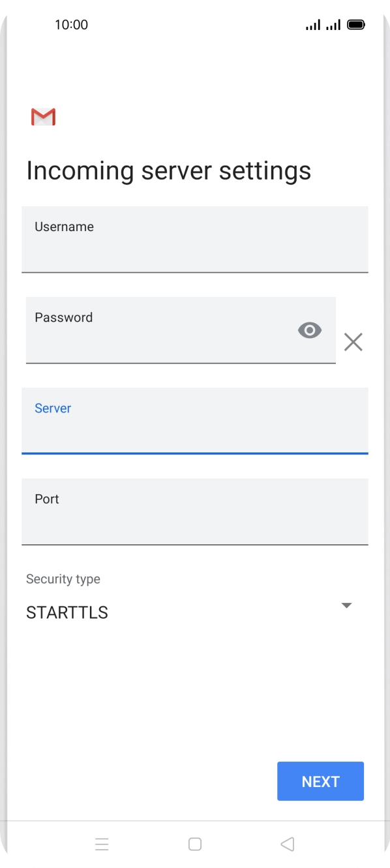Tap the clock showing 10:00

coord(71,25)
